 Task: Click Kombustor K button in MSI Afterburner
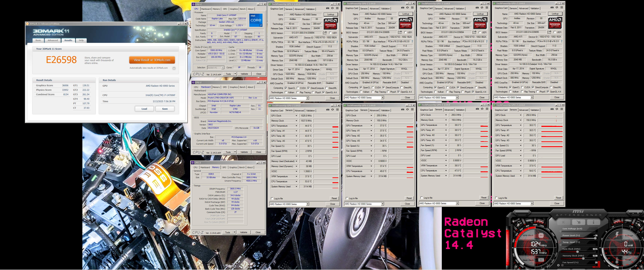pos(564,222)
